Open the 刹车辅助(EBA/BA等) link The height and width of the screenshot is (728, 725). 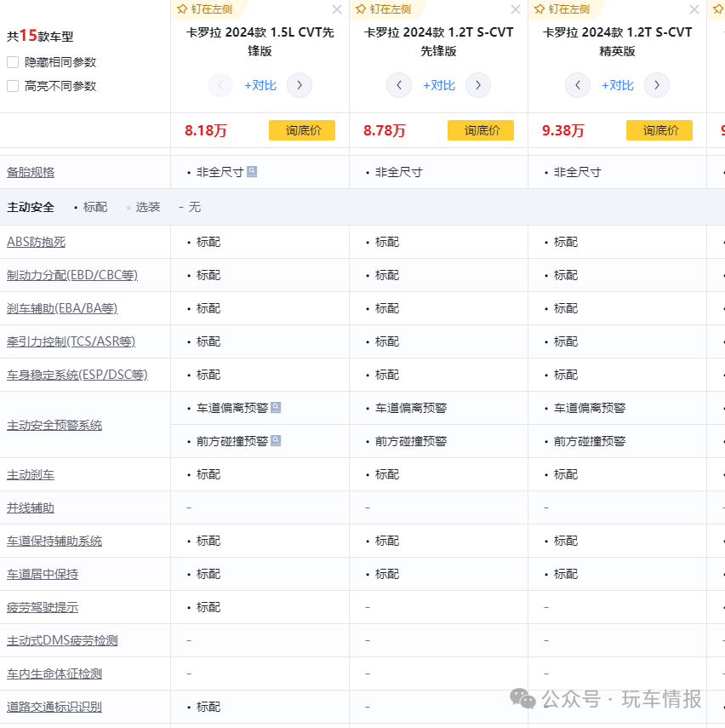[x=62, y=308]
